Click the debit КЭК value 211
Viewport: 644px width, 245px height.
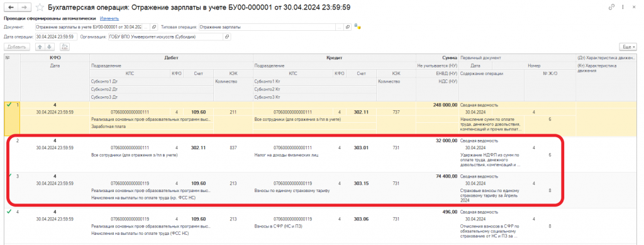pyautogui.click(x=233, y=112)
